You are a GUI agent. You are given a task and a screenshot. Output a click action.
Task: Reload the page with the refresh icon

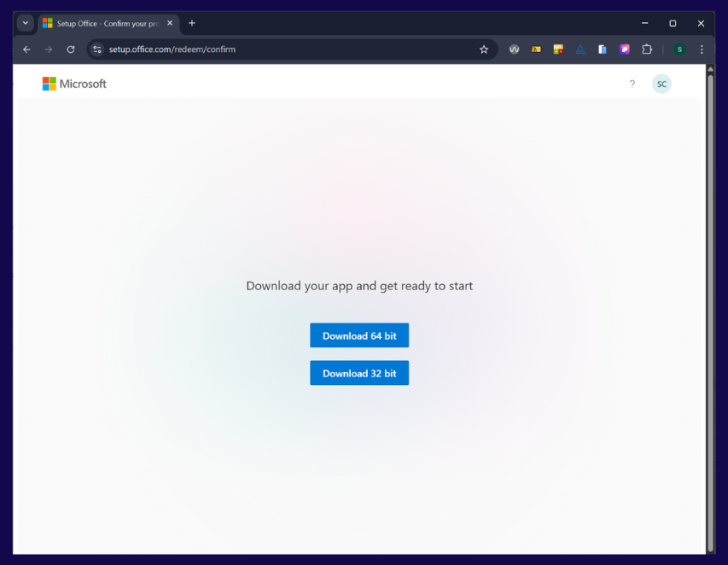[71, 50]
